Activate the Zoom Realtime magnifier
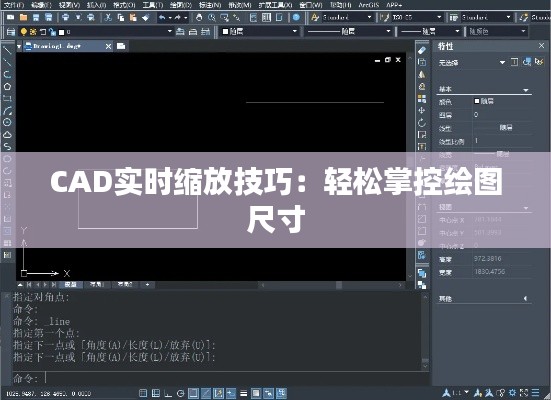Image resolution: width=551 pixels, height=400 pixels. click(212, 17)
